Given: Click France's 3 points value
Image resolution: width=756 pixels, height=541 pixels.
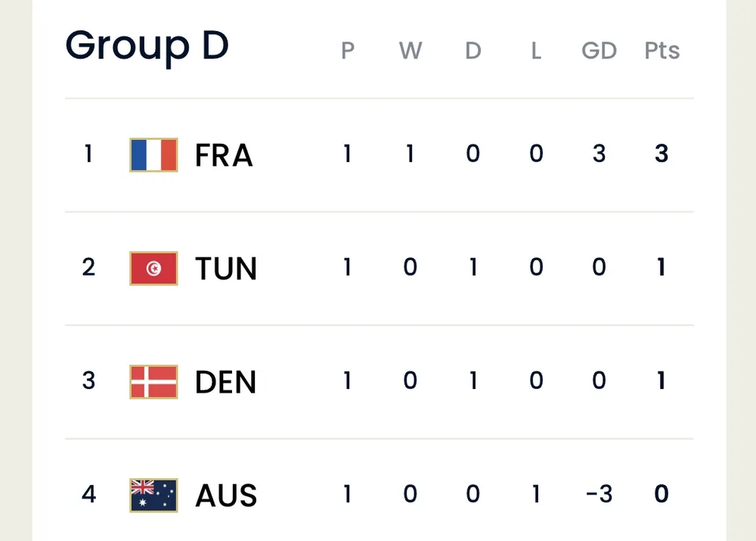Looking at the screenshot, I should [x=661, y=154].
